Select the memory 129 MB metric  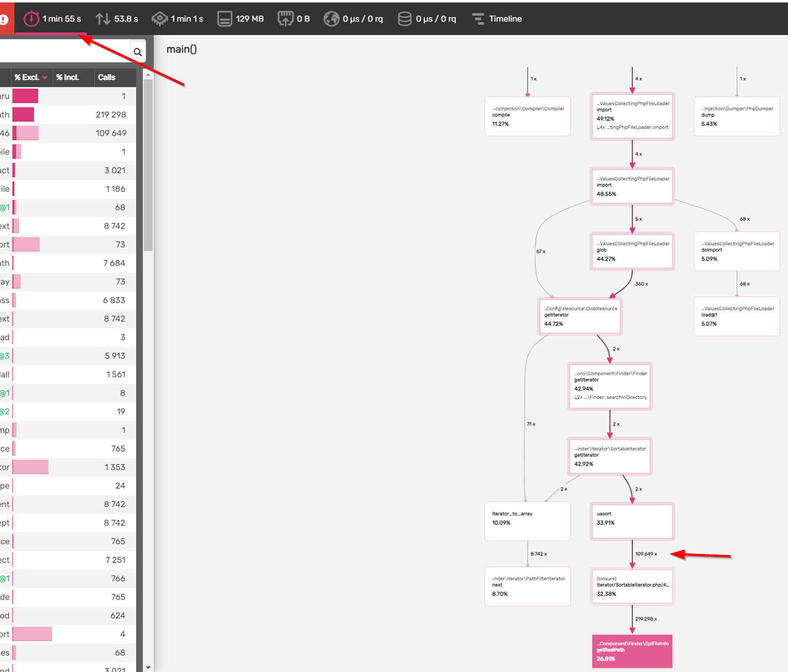pyautogui.click(x=240, y=19)
